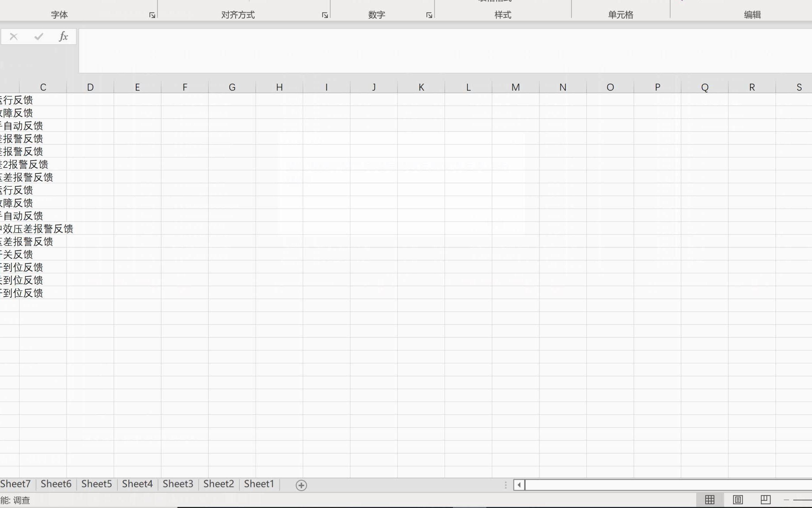Expand the 字体 group dialog launcher
The width and height of the screenshot is (812, 508).
(x=152, y=15)
